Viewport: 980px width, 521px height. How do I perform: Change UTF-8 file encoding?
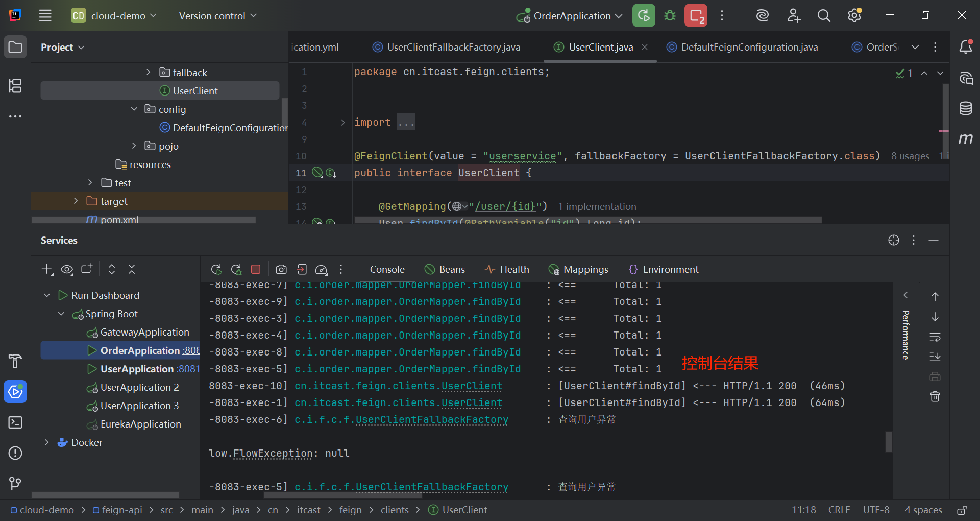pos(876,510)
